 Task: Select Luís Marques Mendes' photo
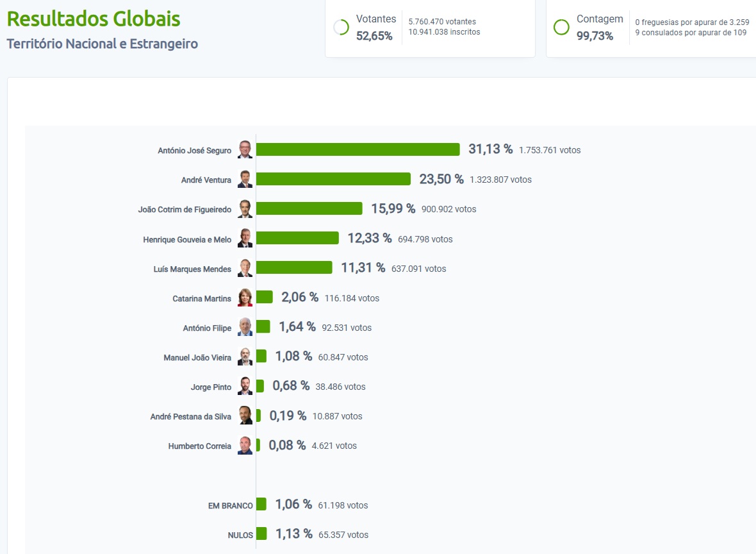point(245,268)
